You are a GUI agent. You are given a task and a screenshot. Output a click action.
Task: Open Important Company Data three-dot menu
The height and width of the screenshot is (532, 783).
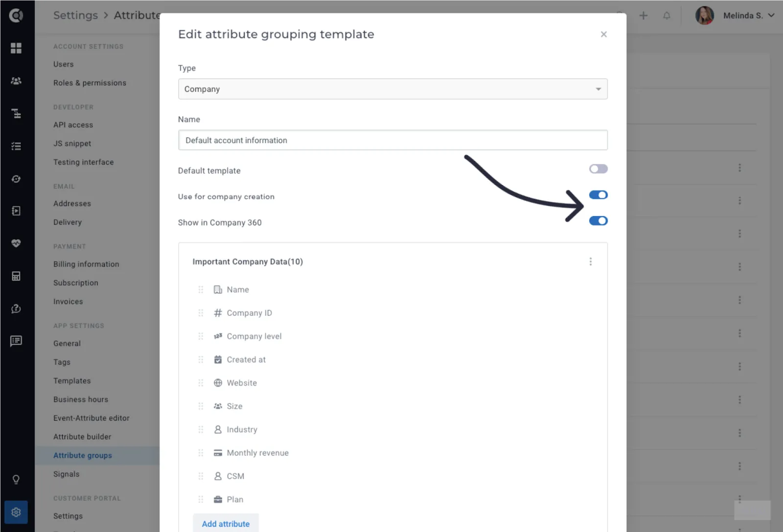point(591,262)
